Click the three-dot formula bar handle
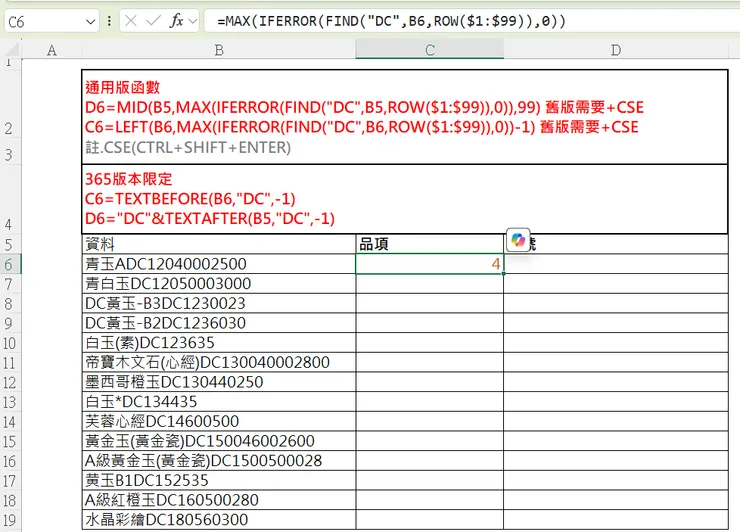This screenshot has width=740, height=532. coord(109,21)
